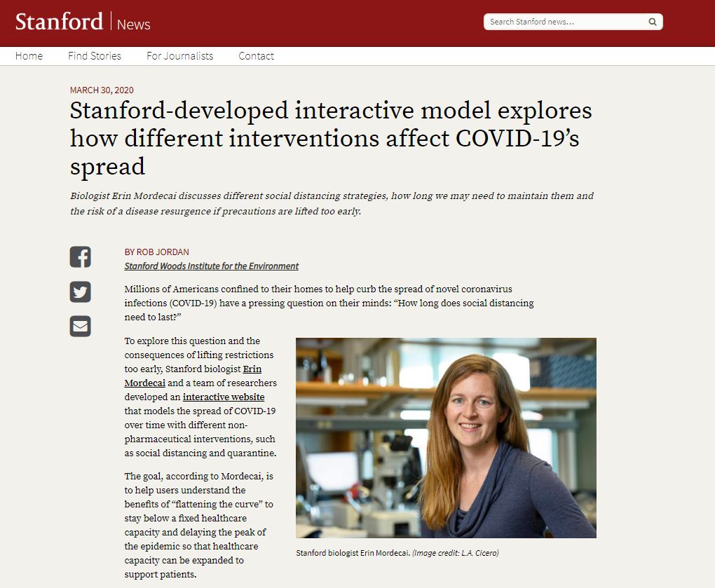Share article on Twitter
This screenshot has width=715, height=588.
(80, 292)
